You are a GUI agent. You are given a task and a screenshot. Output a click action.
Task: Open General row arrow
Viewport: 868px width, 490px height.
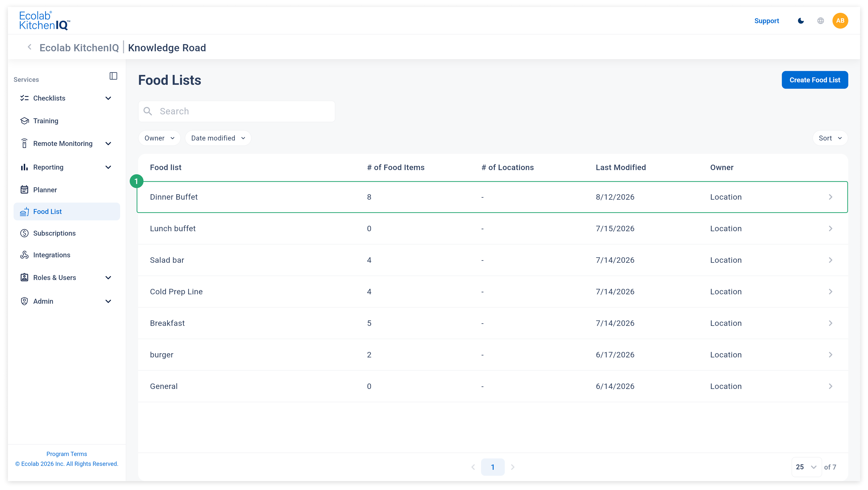click(x=831, y=386)
